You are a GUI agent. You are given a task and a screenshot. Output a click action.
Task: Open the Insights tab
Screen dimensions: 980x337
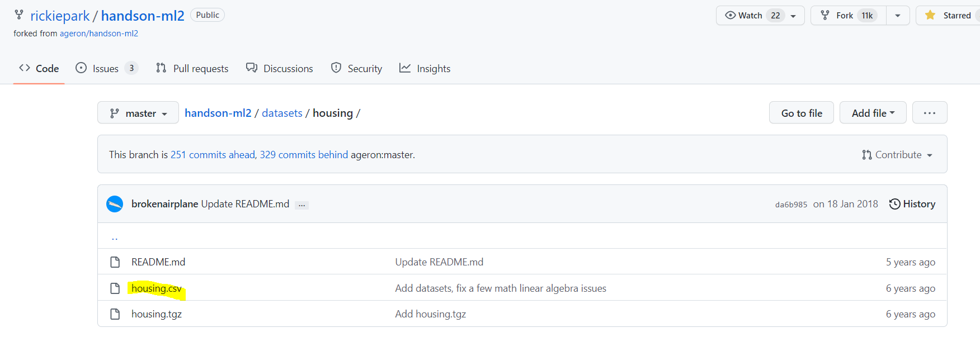pyautogui.click(x=425, y=68)
